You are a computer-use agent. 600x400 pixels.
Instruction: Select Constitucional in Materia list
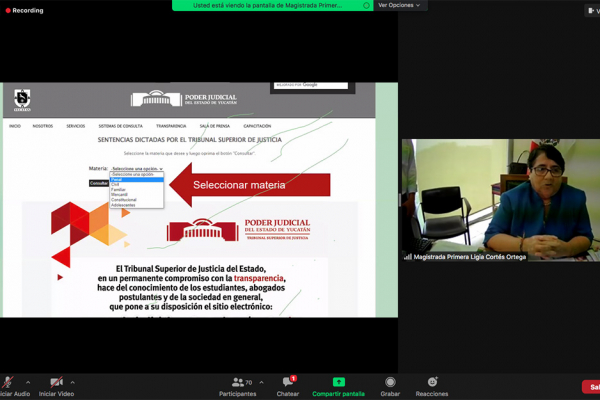tap(137, 200)
